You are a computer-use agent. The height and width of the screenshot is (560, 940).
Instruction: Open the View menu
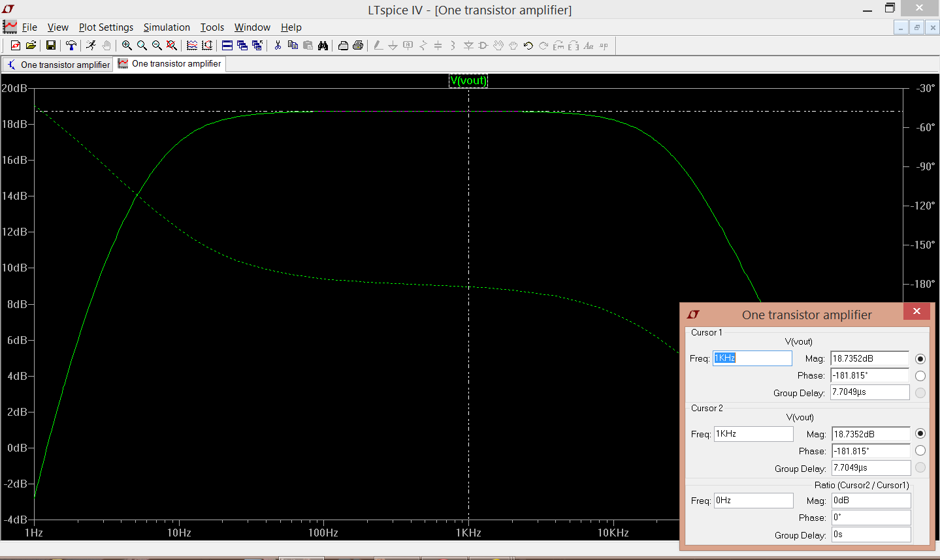pyautogui.click(x=58, y=27)
